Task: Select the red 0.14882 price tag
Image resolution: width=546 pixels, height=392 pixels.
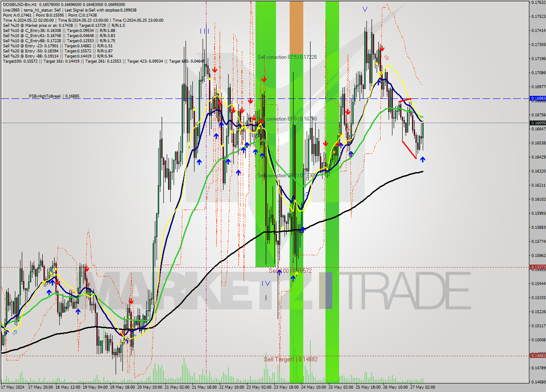Action: click(x=537, y=355)
